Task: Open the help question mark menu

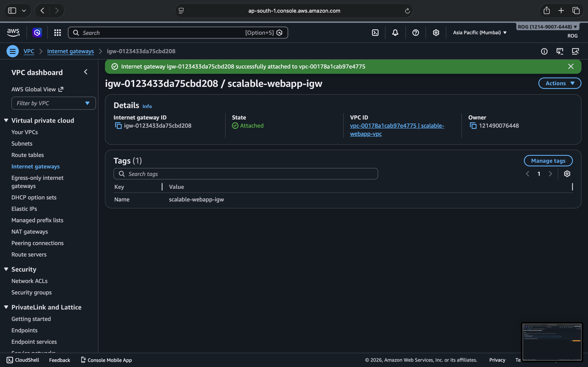Action: (x=415, y=33)
